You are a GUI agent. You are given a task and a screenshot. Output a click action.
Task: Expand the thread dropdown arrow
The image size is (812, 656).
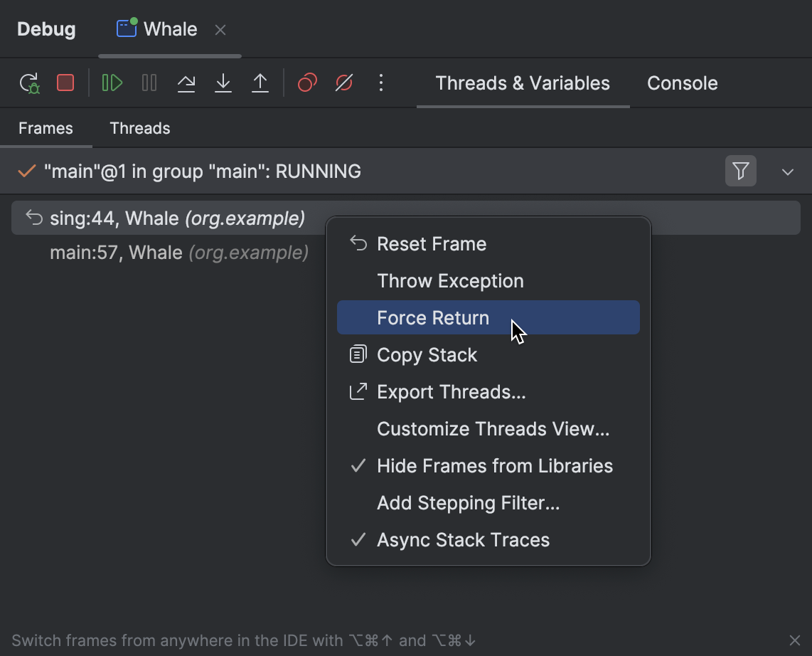[787, 171]
